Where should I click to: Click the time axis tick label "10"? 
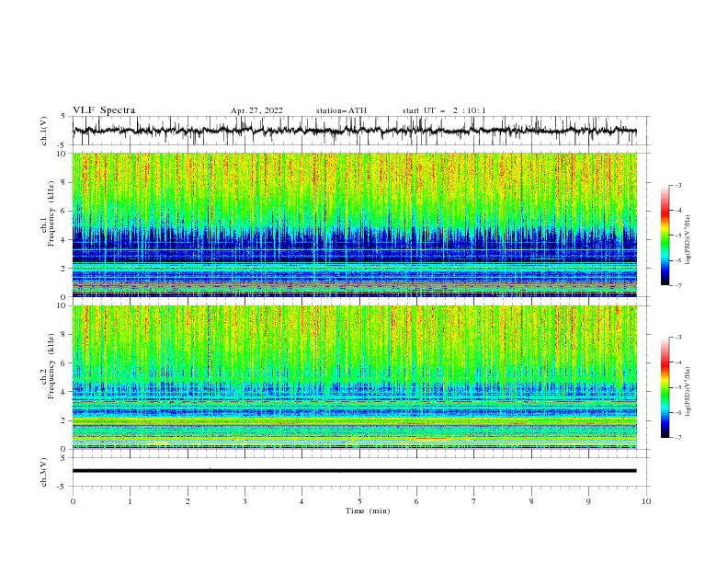click(x=646, y=501)
